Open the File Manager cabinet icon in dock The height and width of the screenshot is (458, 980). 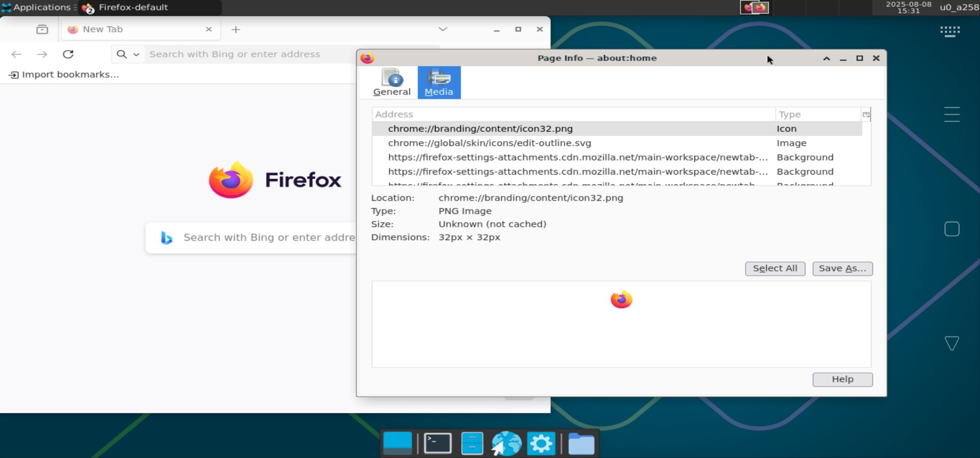(x=472, y=443)
